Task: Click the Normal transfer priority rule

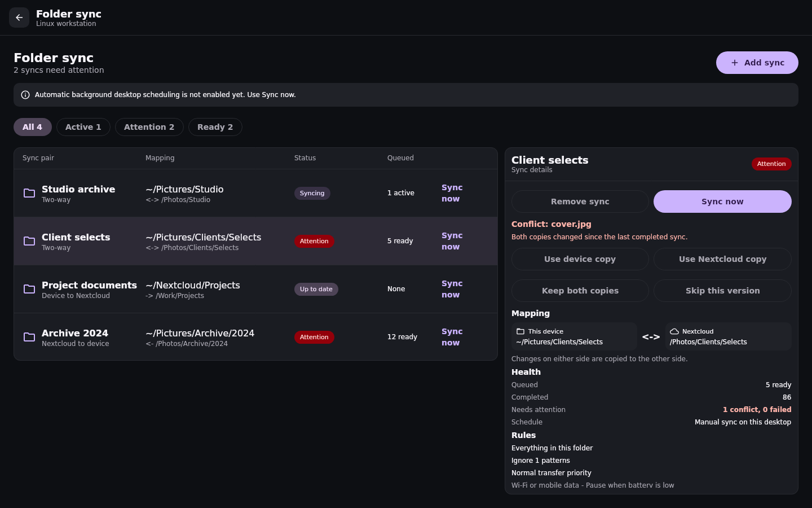Action: click(x=551, y=473)
